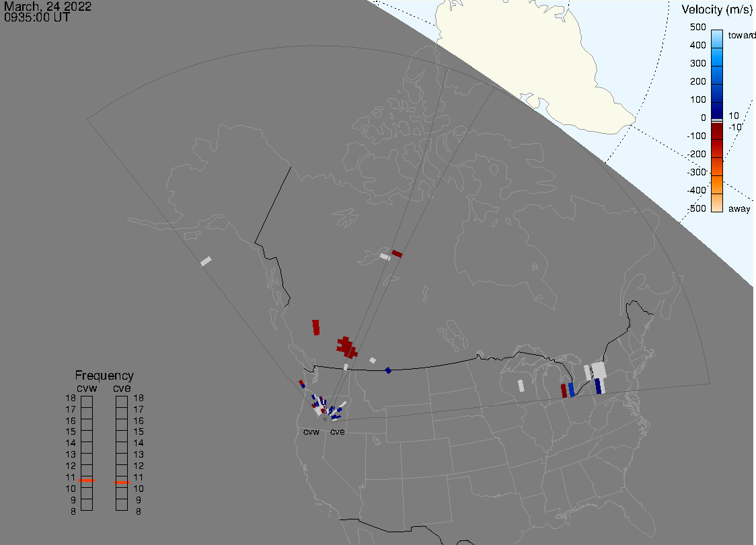
Task: Pick the pale orange -400 to -500 color bar segment
Action: click(717, 203)
